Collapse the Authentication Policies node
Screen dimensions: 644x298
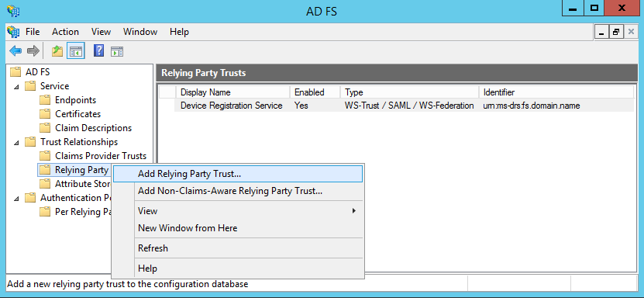[x=16, y=199]
